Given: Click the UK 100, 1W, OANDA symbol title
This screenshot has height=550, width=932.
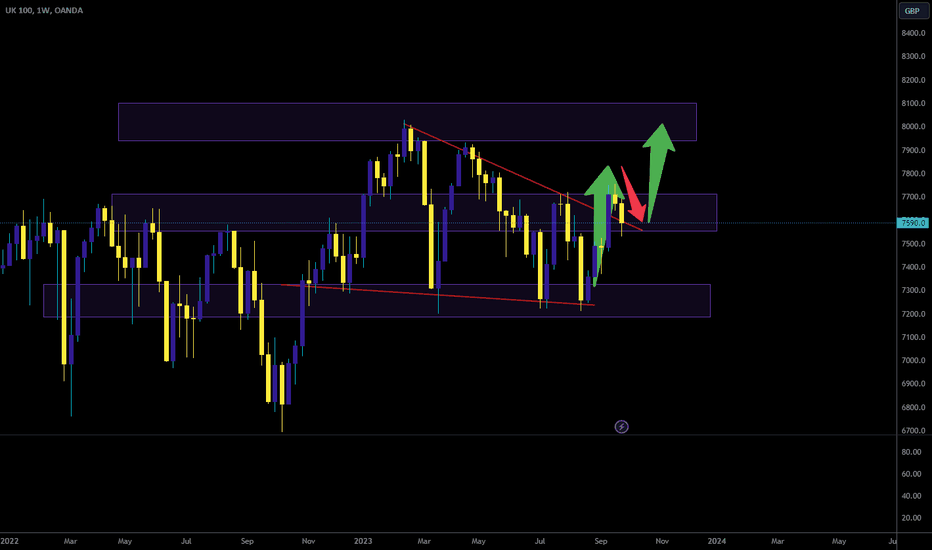Looking at the screenshot, I should [44, 10].
